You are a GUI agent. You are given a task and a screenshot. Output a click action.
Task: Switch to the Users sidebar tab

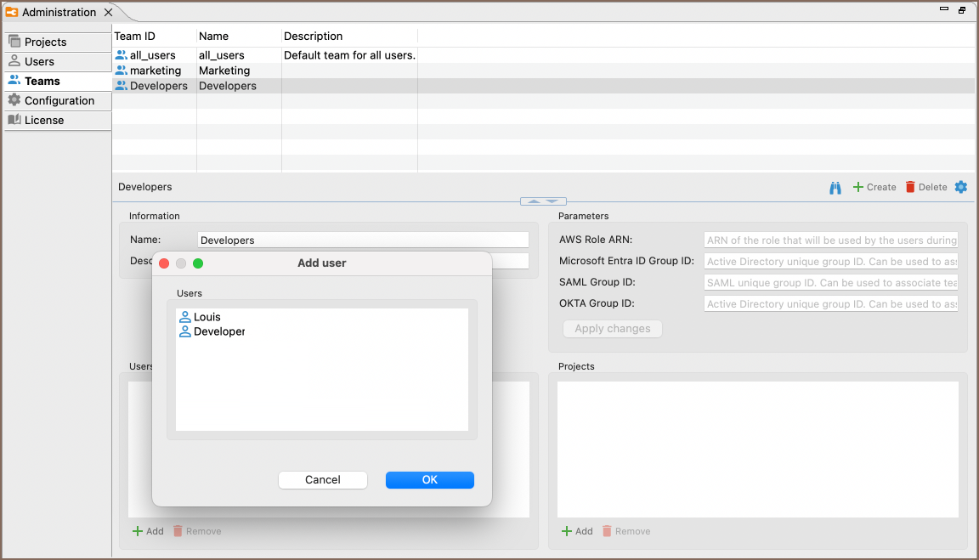[39, 61]
